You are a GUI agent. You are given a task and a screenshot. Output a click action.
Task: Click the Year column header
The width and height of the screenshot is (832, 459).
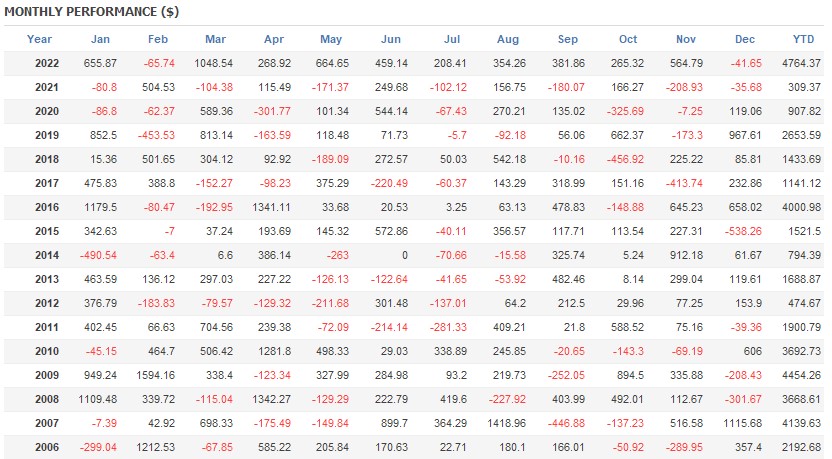tap(39, 39)
